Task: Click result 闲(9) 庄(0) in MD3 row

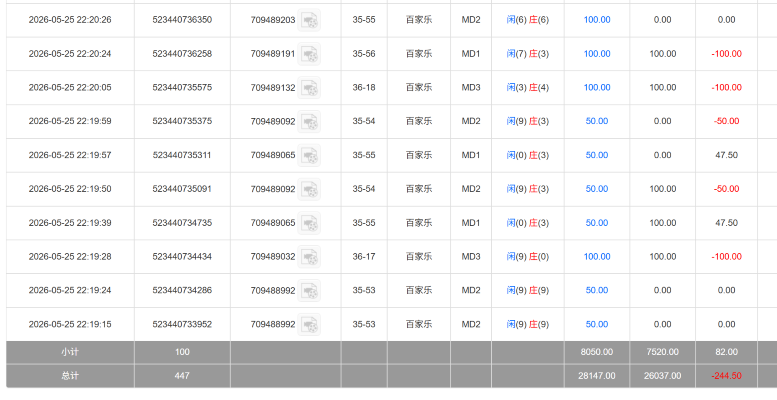Action: [528, 256]
